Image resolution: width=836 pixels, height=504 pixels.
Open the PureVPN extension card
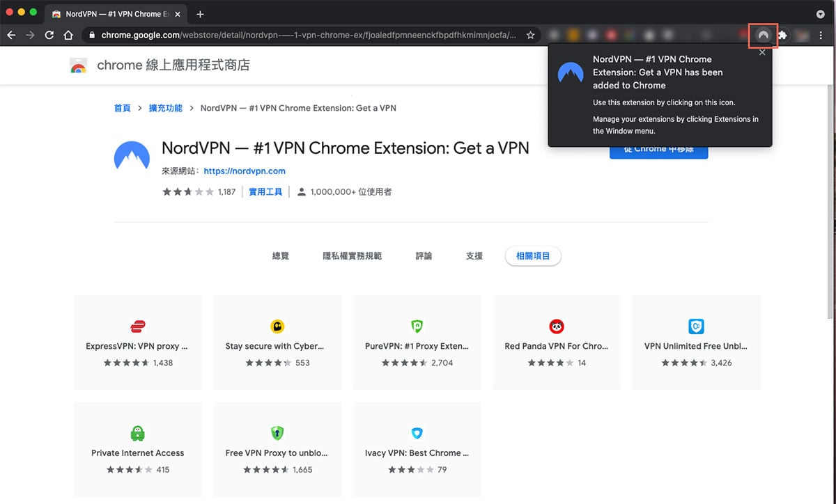[417, 342]
